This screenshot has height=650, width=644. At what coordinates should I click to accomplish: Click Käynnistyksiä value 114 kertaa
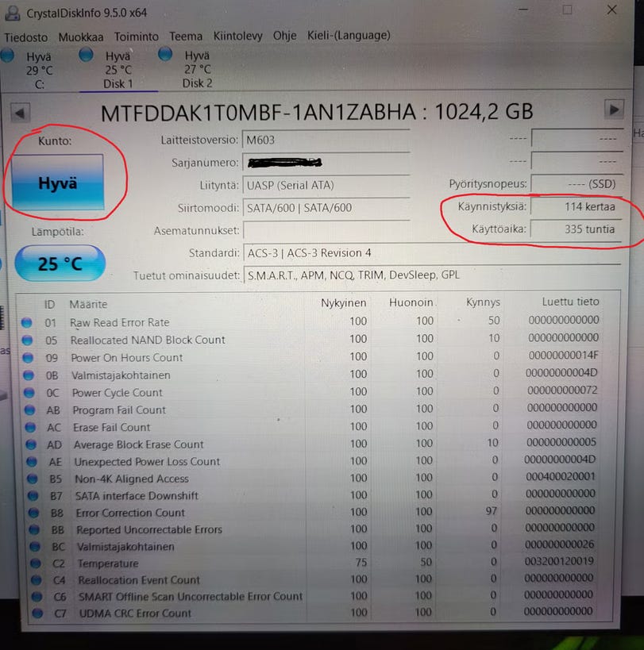tap(577, 206)
